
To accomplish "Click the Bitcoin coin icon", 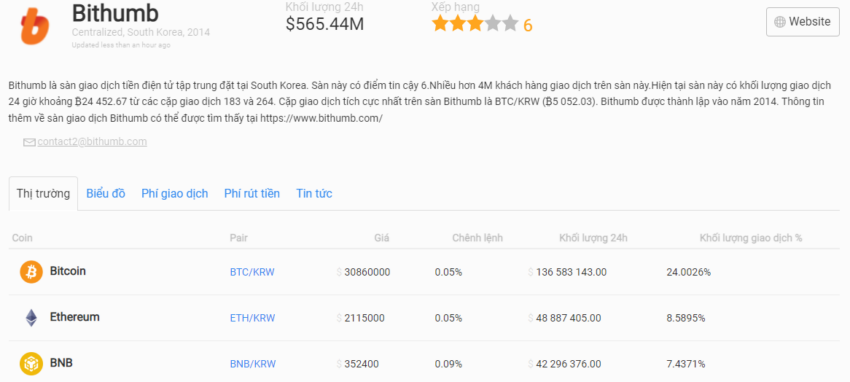I will 31,271.
